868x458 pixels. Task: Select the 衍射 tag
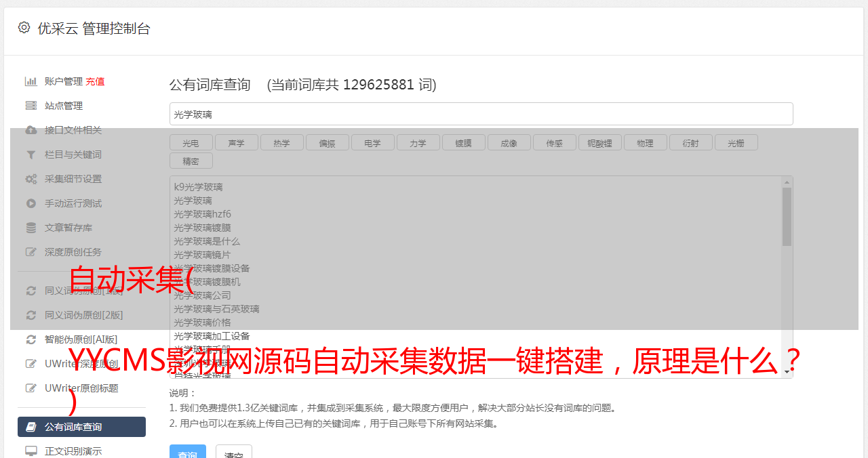pyautogui.click(x=690, y=142)
